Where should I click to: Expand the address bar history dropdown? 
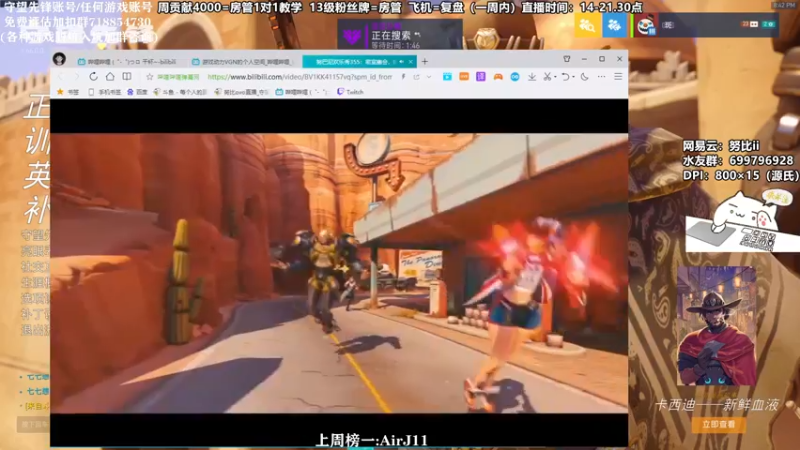(429, 77)
